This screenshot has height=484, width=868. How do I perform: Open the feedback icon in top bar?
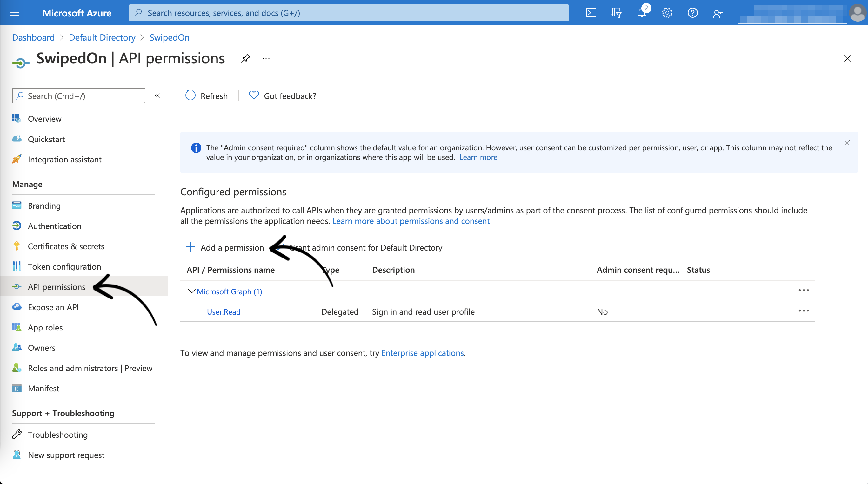click(x=718, y=13)
